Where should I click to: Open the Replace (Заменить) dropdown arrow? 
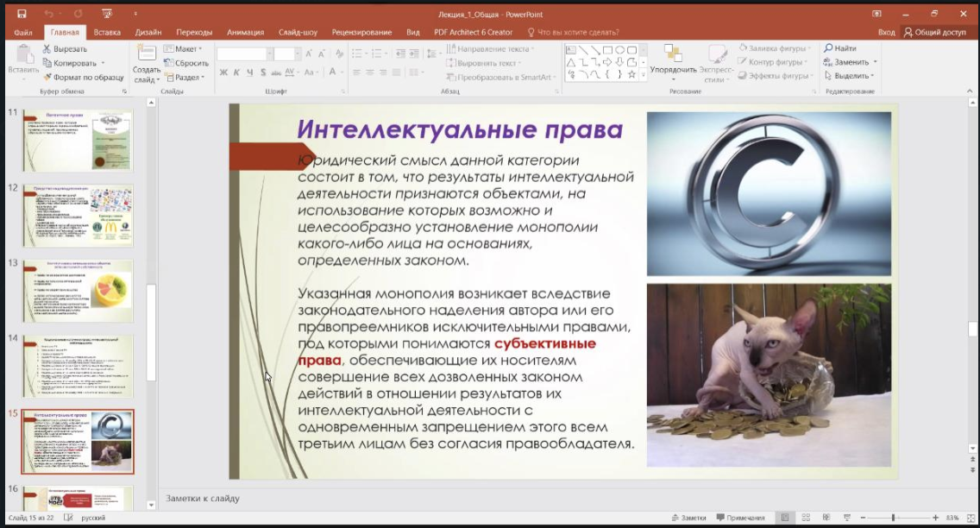click(875, 62)
